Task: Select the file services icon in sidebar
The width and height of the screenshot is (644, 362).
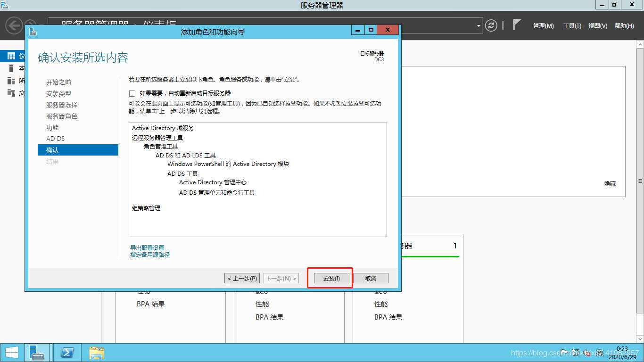Action: tap(11, 93)
